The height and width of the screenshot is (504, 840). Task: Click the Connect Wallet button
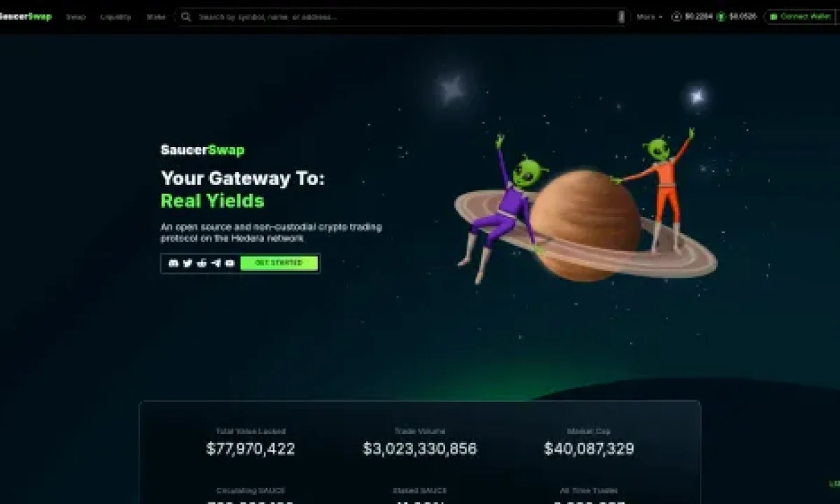[x=801, y=17]
